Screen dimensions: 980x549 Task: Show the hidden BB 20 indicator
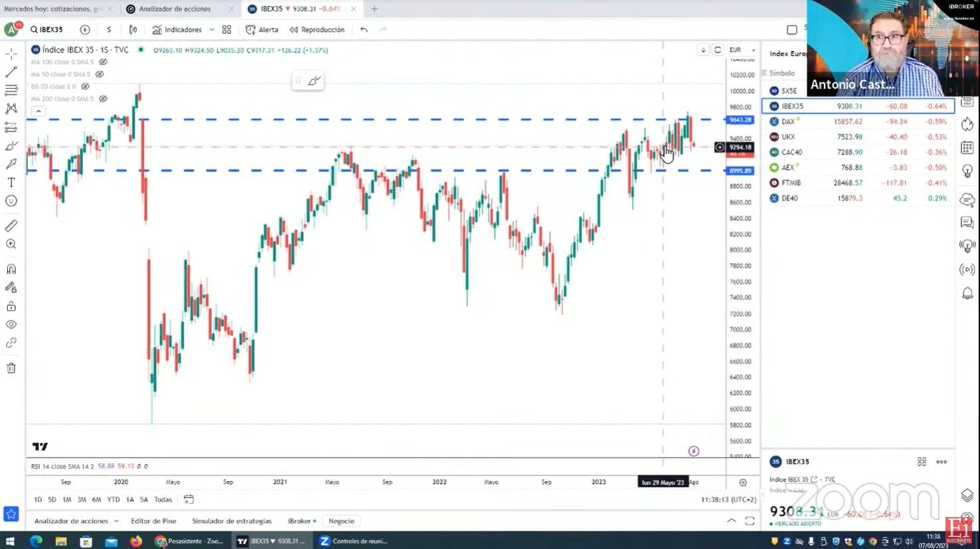click(x=85, y=86)
